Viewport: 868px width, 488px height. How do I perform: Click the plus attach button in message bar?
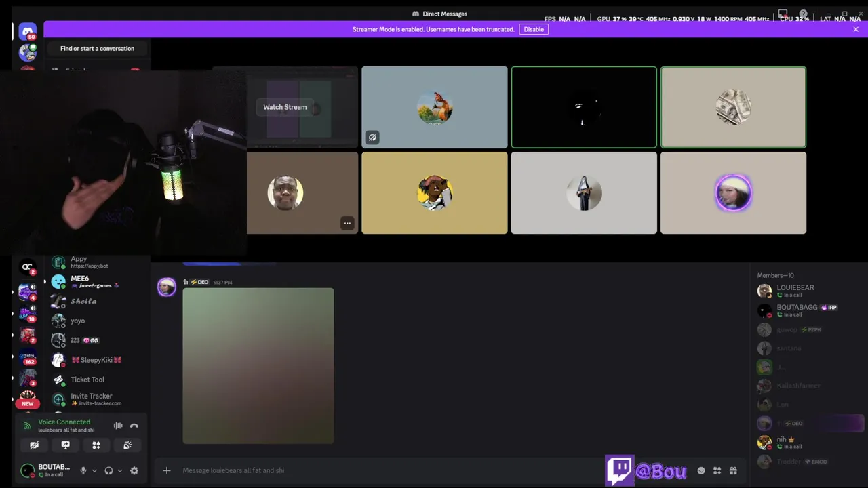click(167, 470)
